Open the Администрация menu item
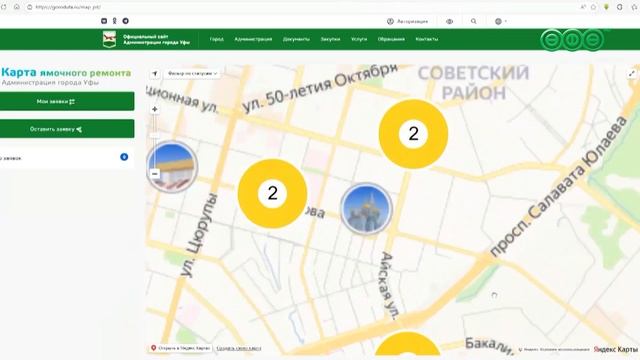This screenshot has width=640, height=360. pyautogui.click(x=253, y=39)
